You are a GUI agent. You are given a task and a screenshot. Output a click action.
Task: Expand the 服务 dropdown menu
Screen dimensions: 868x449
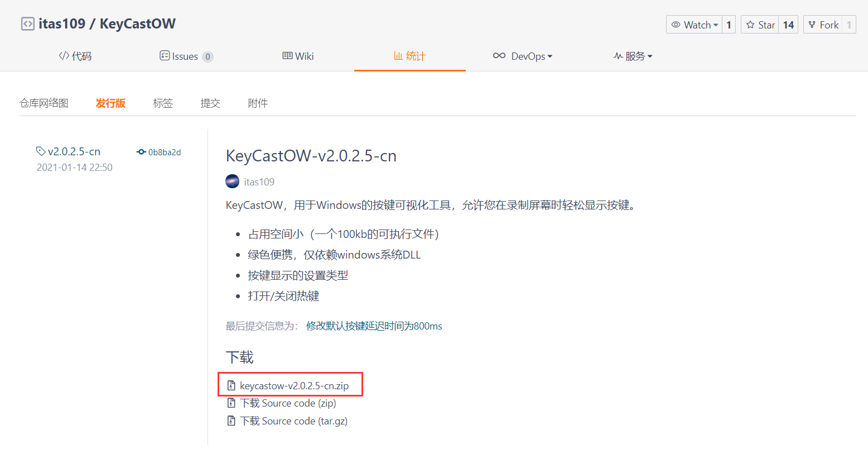(x=633, y=56)
